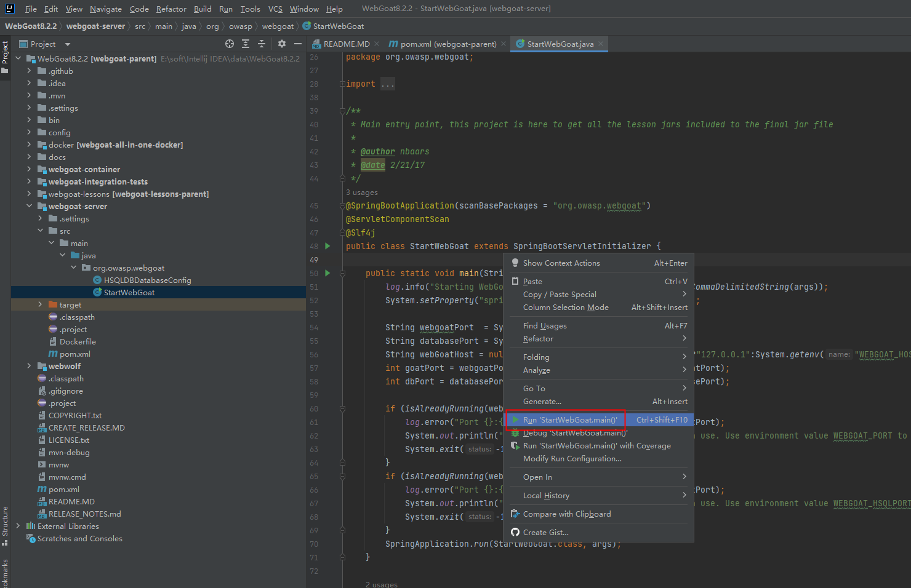
Task: Fold the if block at line 60
Action: coord(342,408)
